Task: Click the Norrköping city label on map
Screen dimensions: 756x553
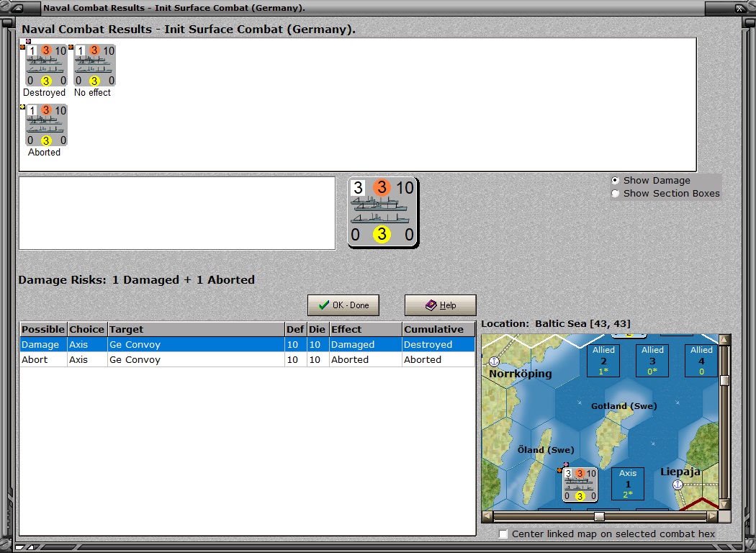Action: [x=521, y=374]
